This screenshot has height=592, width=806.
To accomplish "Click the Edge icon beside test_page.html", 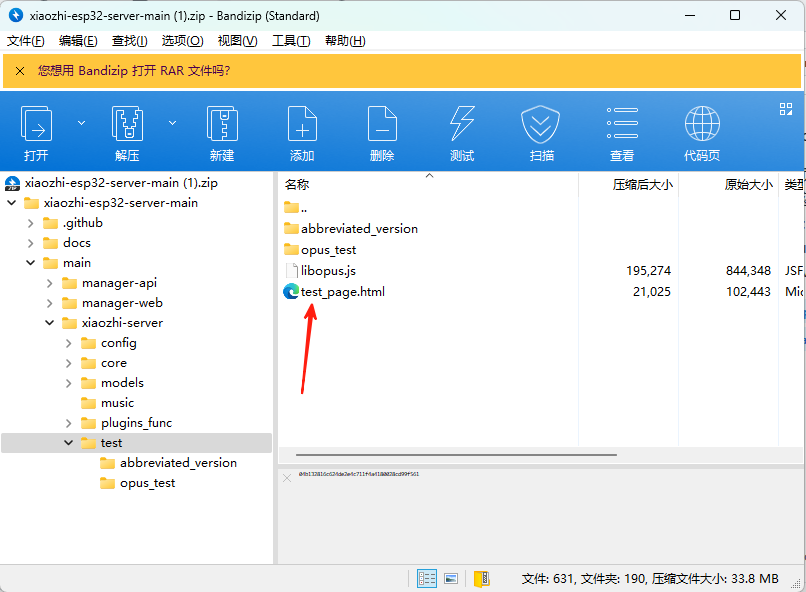I will 291,291.
